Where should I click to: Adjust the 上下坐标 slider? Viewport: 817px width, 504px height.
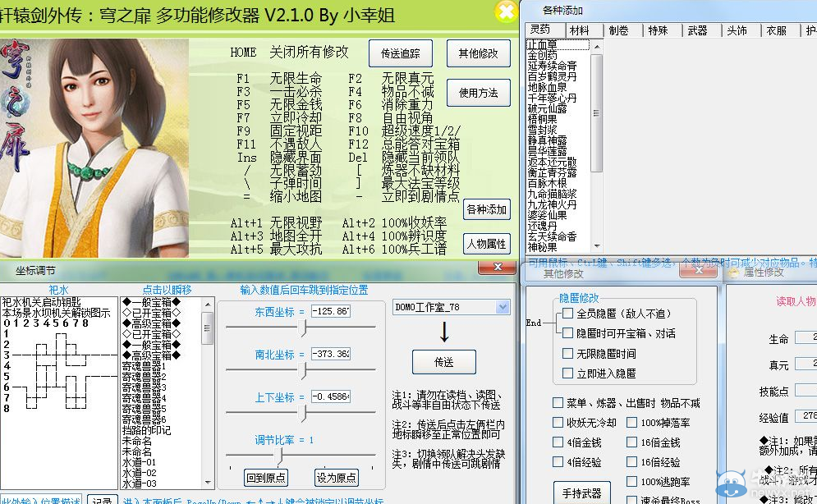pos(301,413)
